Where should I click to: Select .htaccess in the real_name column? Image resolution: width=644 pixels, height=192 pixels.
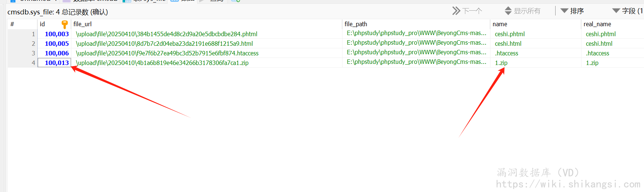(x=597, y=53)
